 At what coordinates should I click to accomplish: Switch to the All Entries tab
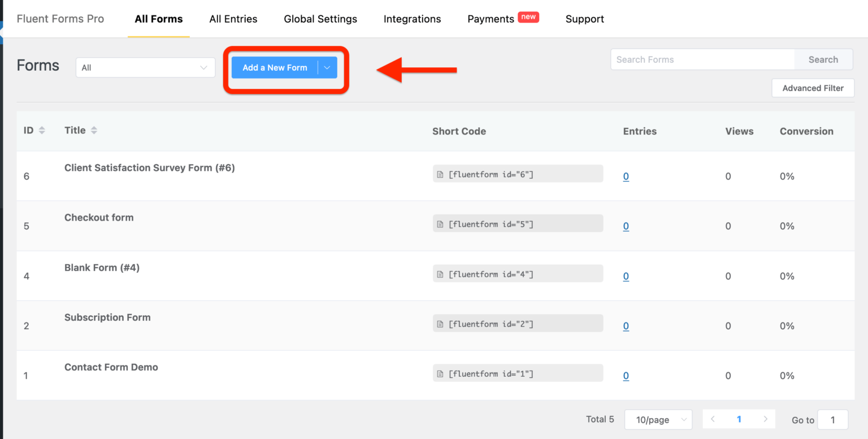click(233, 19)
